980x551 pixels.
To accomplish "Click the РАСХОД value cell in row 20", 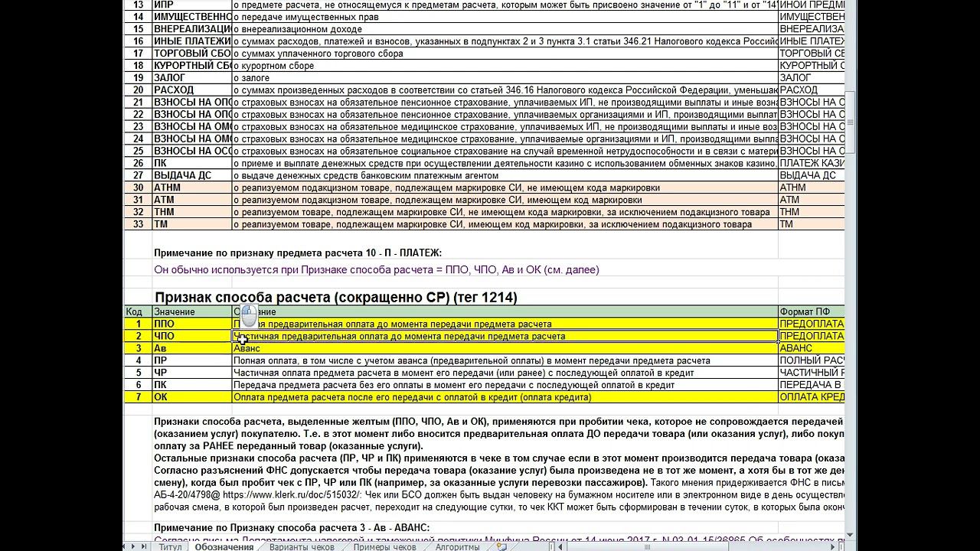I will [192, 90].
